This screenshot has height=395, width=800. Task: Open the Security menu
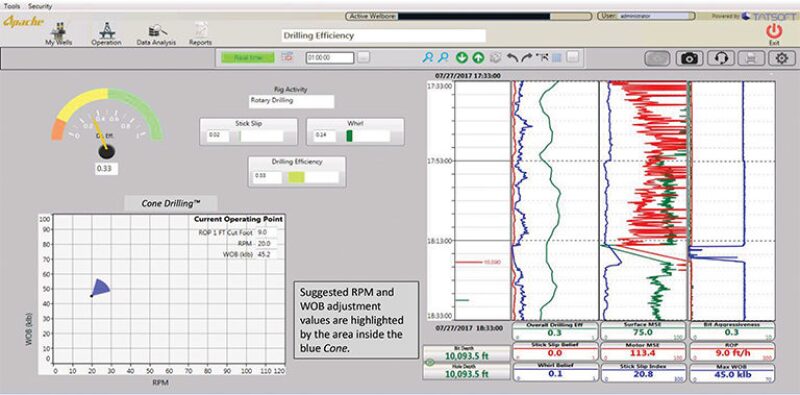point(40,7)
